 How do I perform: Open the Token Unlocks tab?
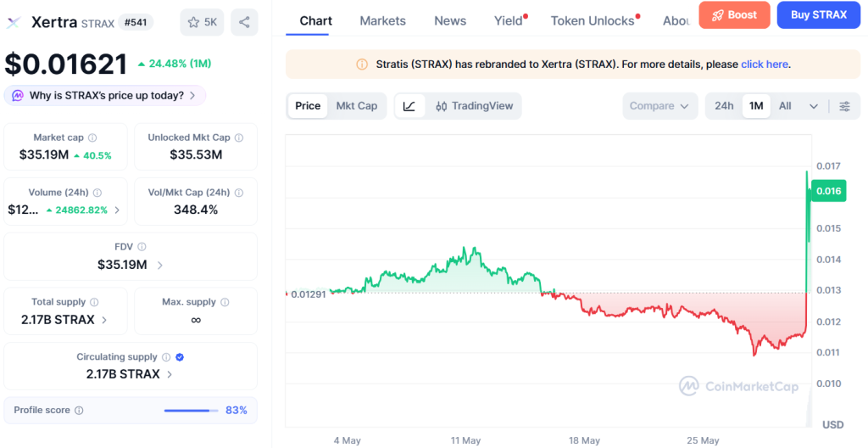[593, 21]
